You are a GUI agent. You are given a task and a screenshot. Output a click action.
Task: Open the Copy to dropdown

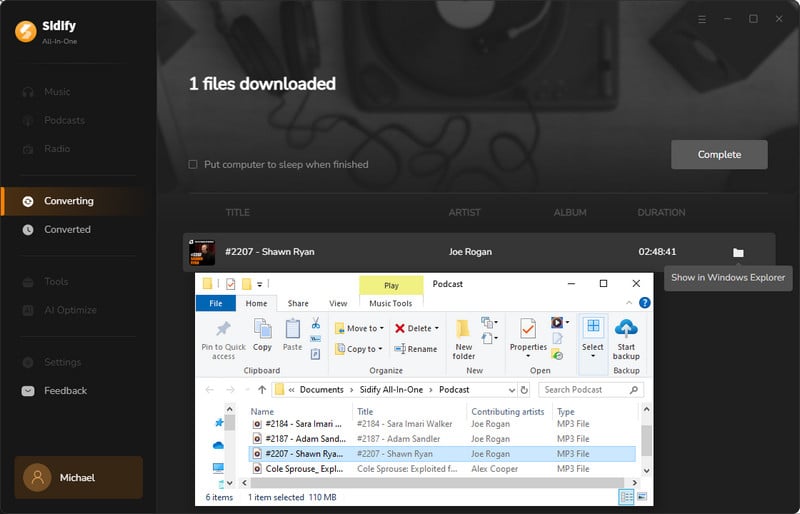coord(359,349)
